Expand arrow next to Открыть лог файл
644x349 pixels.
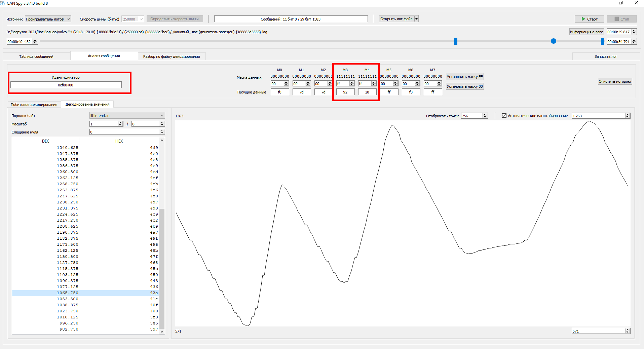(x=416, y=19)
